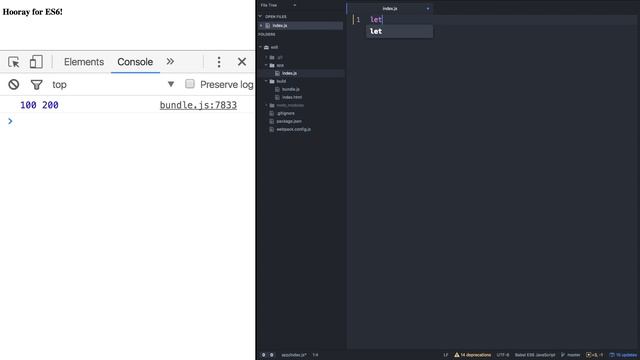
Task: Open index.html in the file tree
Action: click(x=292, y=98)
